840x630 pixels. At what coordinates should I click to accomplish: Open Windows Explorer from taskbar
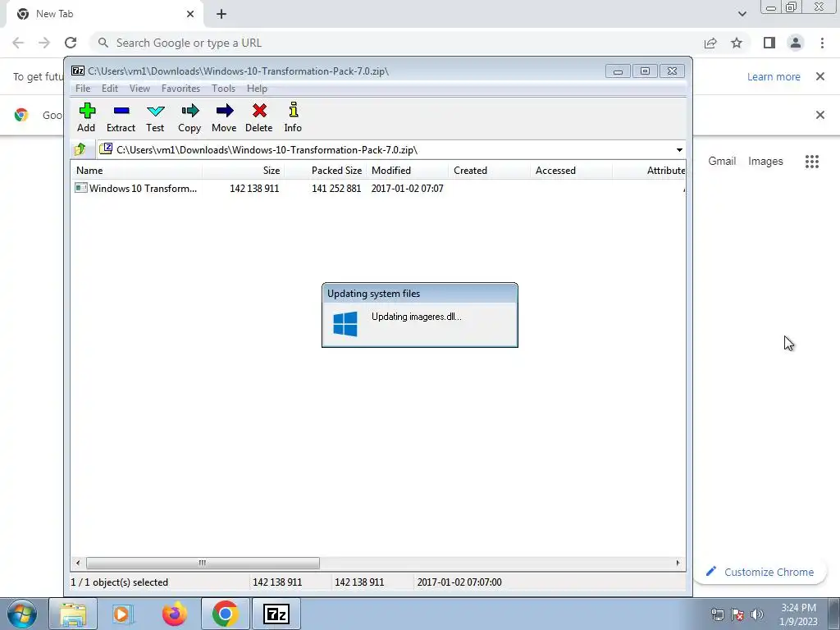[x=73, y=614]
